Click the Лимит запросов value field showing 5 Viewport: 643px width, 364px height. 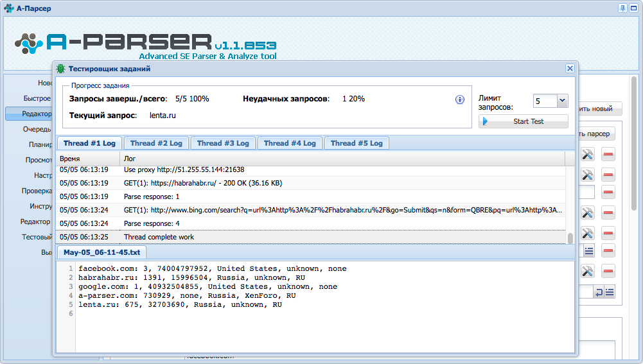[x=545, y=101]
